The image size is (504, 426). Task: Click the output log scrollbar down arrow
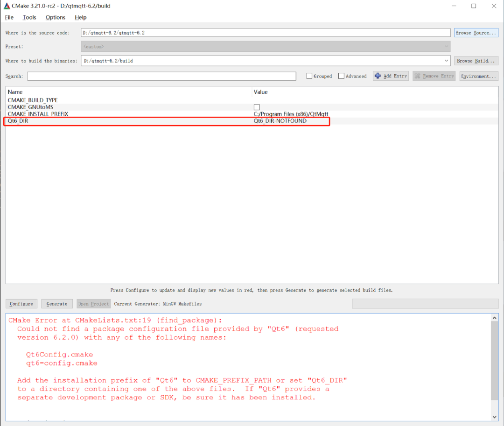[x=494, y=417]
